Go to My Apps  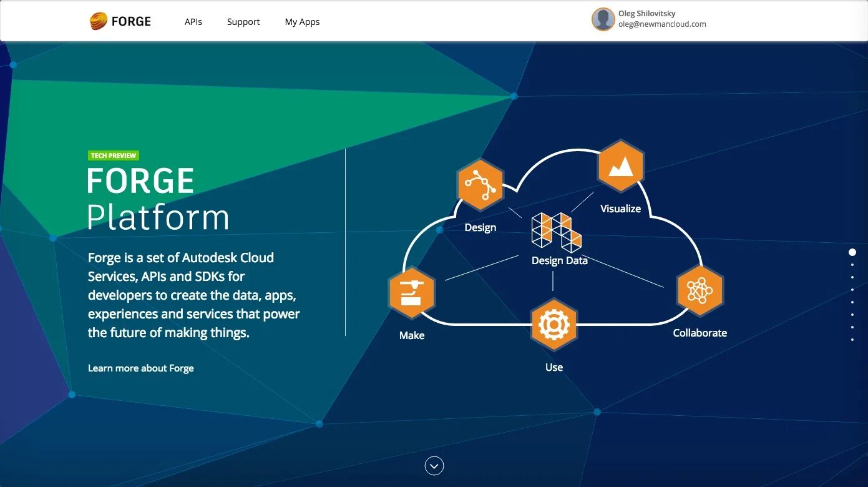[x=302, y=22]
